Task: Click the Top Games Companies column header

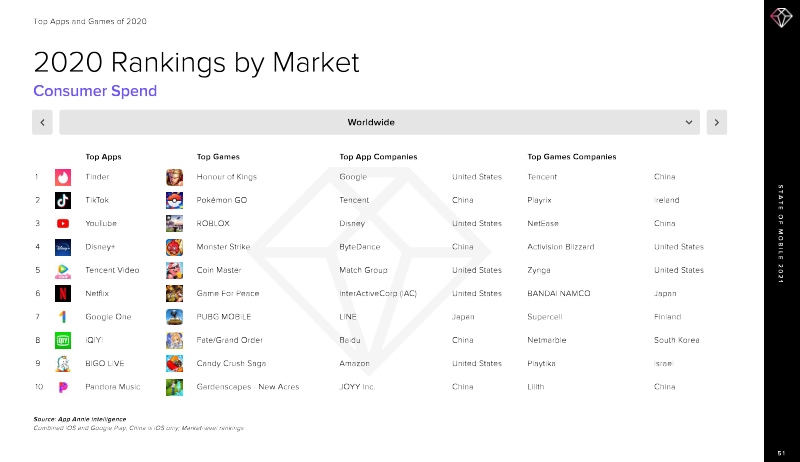Action: 571,157
